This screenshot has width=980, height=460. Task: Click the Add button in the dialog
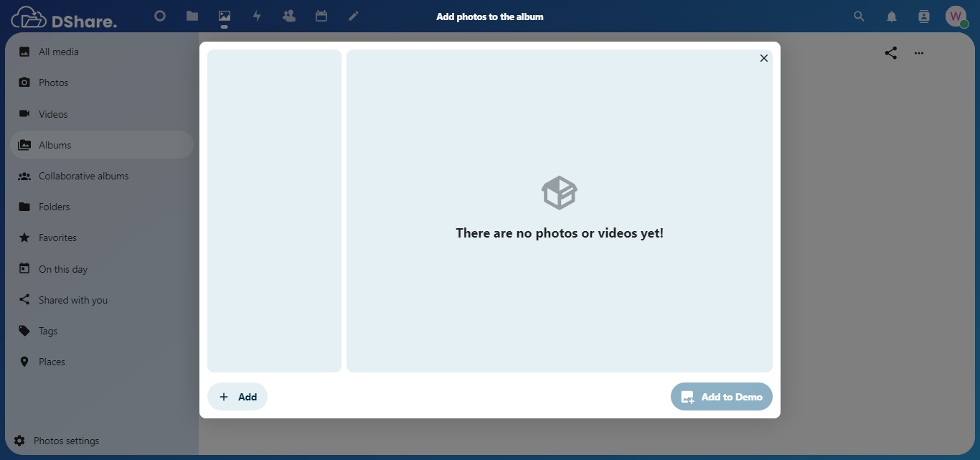[237, 396]
